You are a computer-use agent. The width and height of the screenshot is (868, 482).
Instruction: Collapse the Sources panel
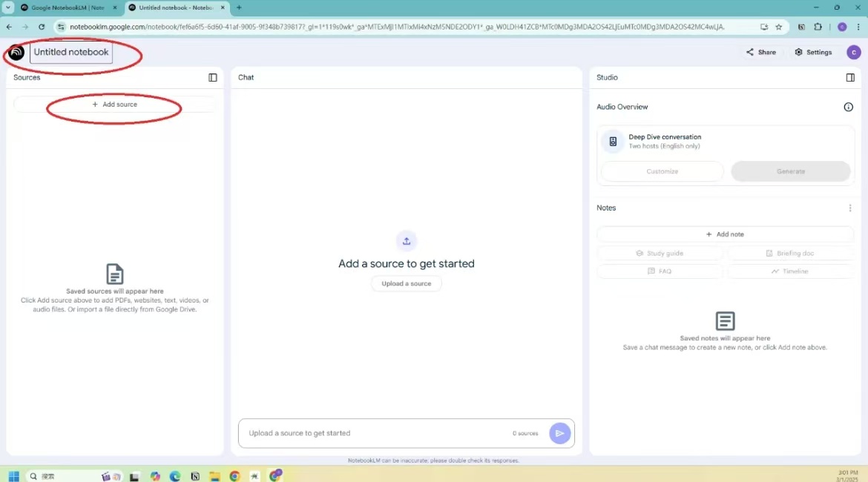(x=213, y=77)
